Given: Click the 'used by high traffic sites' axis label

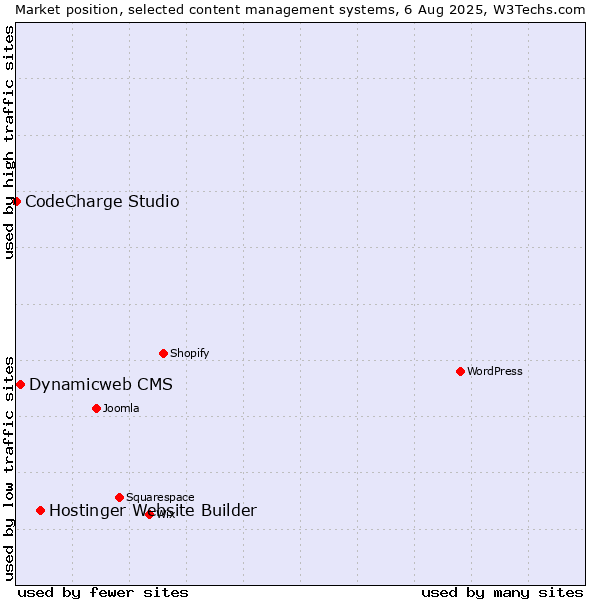Looking at the screenshot, I should [8, 142].
